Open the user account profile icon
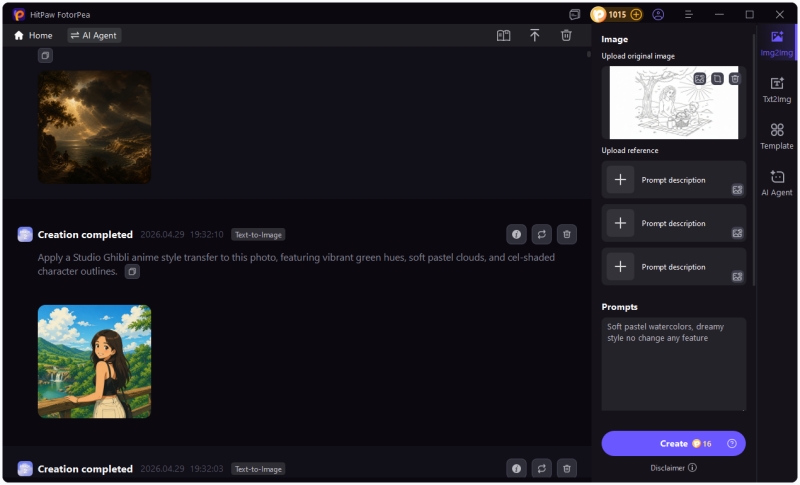This screenshot has width=800, height=485. click(658, 14)
